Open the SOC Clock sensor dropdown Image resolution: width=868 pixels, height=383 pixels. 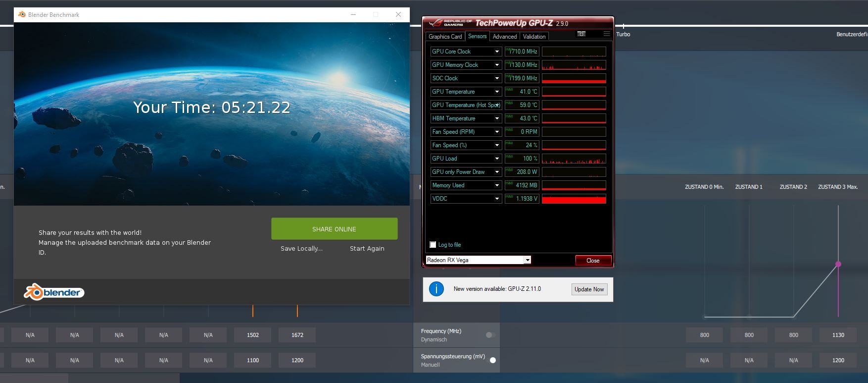[497, 78]
